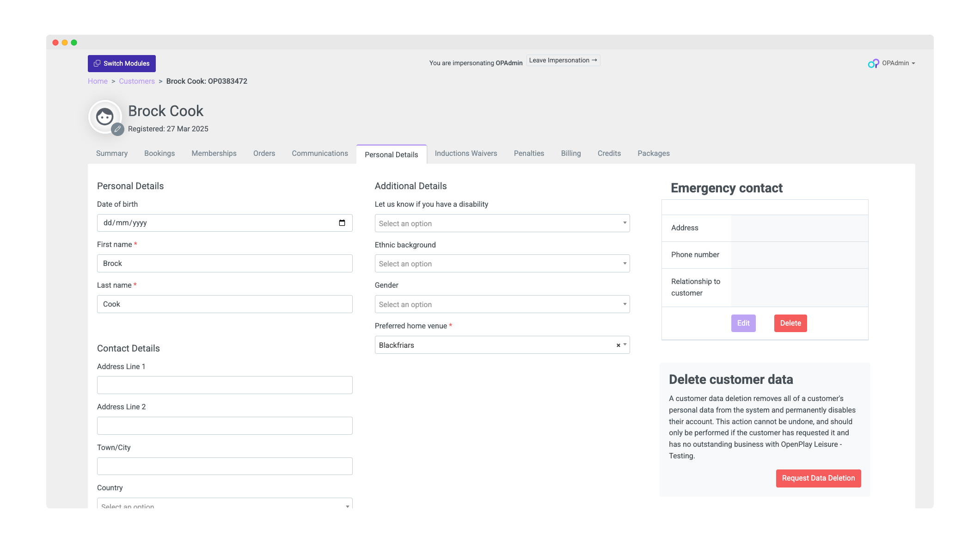Open the Penalties tab

pos(529,154)
